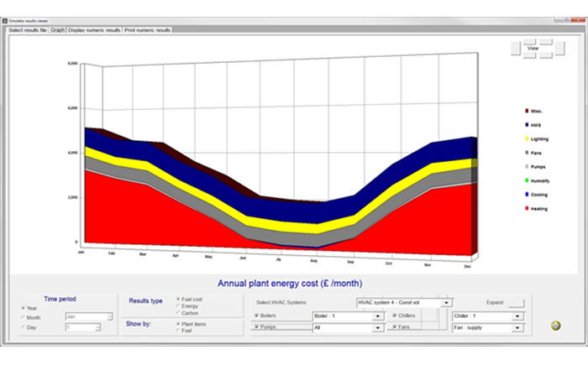Click the Fans grey legend swatch
588x365 pixels.
tap(527, 153)
